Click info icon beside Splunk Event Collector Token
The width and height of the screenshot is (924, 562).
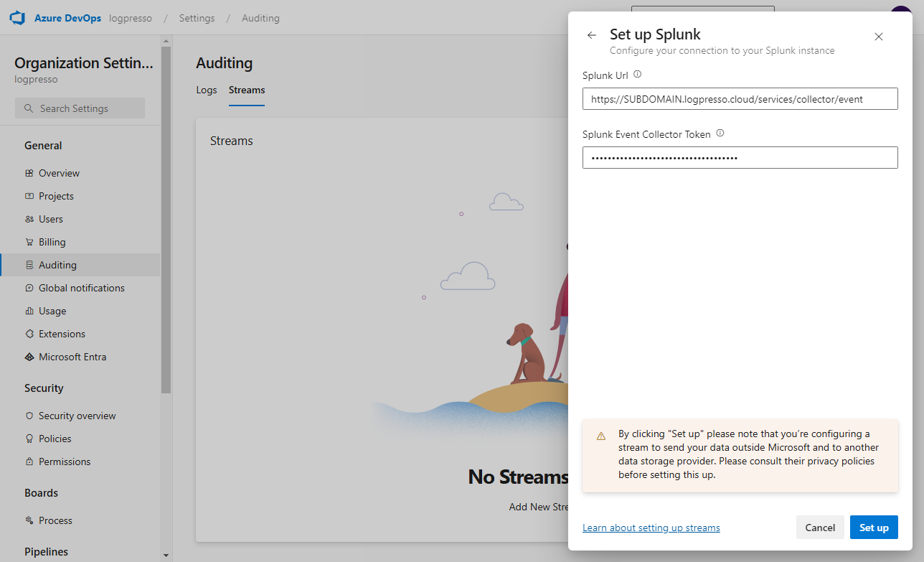720,133
